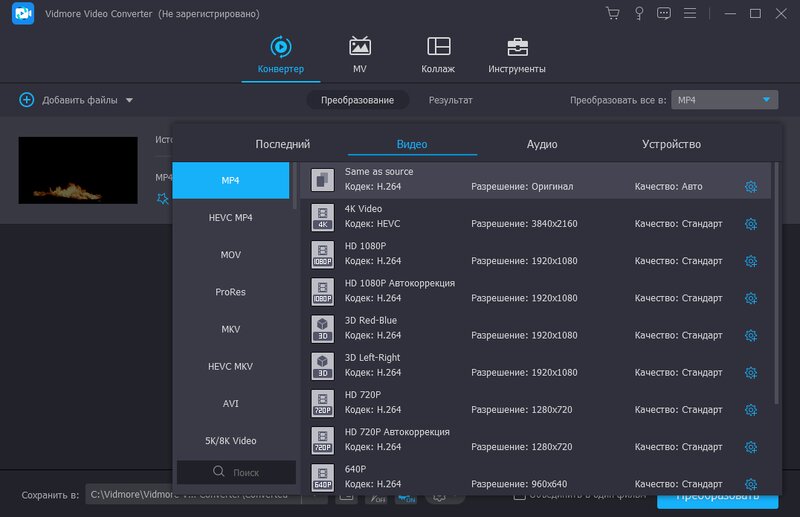This screenshot has height=517, width=800.
Task: Open settings gear for 3D Red-Blue
Action: (x=751, y=336)
